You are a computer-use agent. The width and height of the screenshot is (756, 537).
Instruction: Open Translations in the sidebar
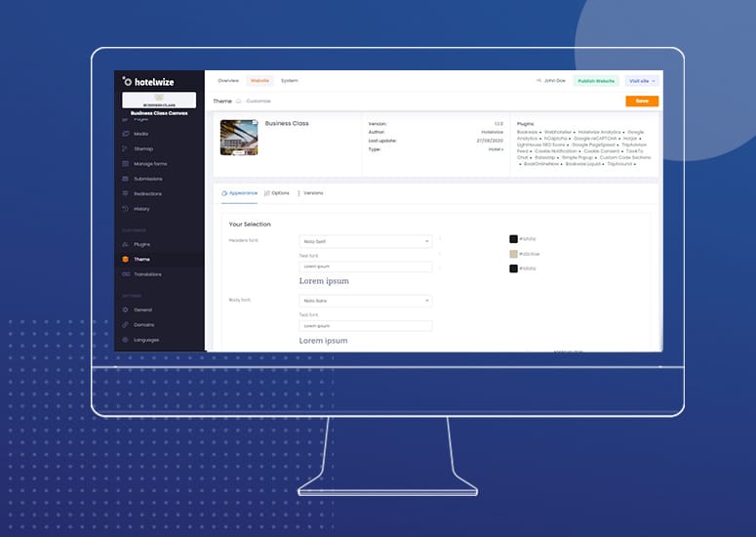(x=147, y=274)
